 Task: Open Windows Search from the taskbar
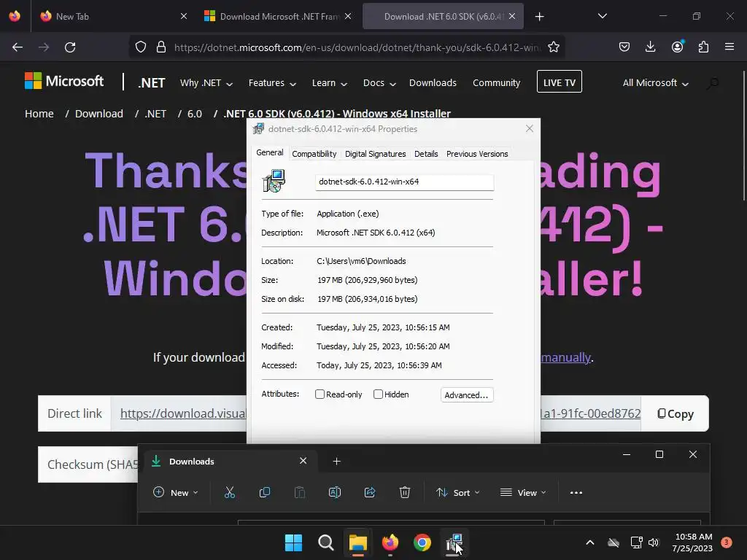(326, 542)
